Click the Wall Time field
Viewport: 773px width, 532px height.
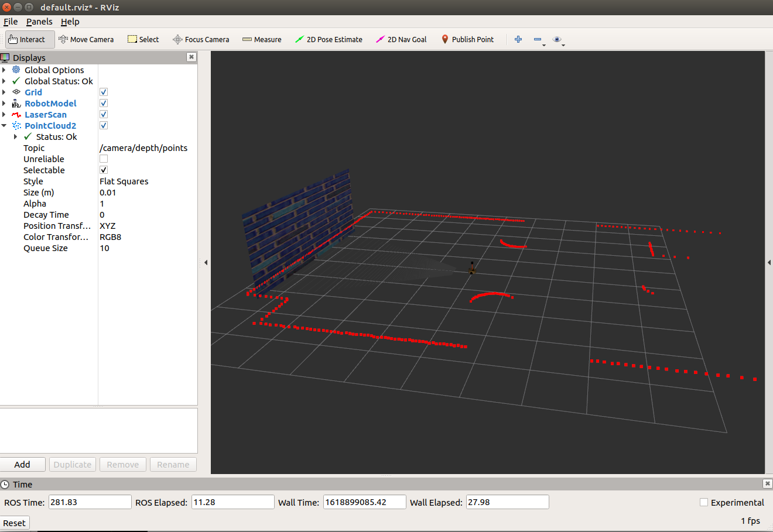click(x=365, y=502)
